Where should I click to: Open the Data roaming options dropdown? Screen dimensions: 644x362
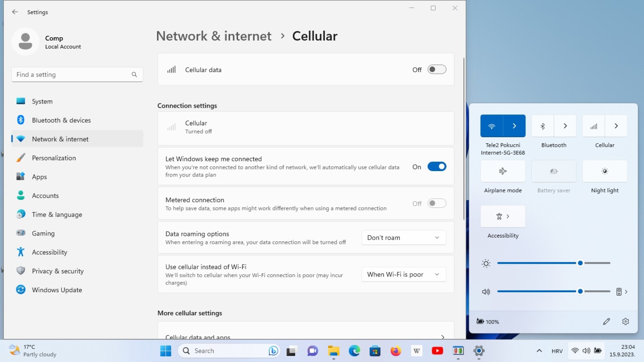click(404, 238)
